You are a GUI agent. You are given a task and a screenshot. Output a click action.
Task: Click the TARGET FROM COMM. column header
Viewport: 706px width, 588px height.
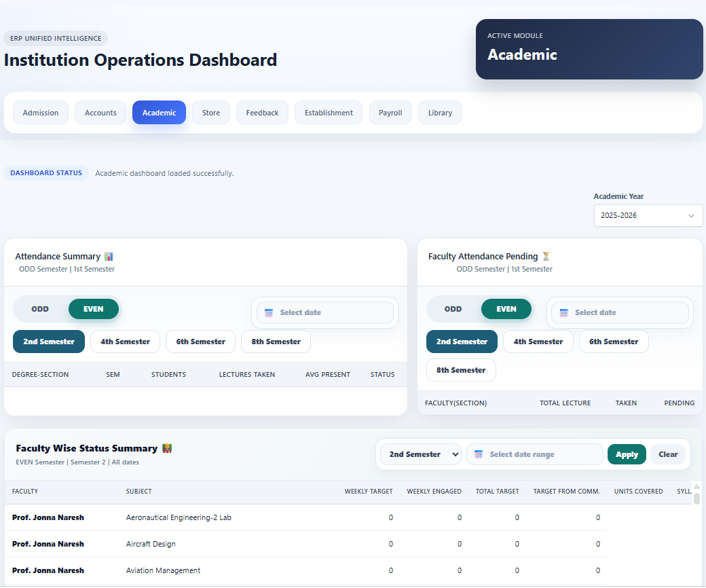tap(566, 491)
